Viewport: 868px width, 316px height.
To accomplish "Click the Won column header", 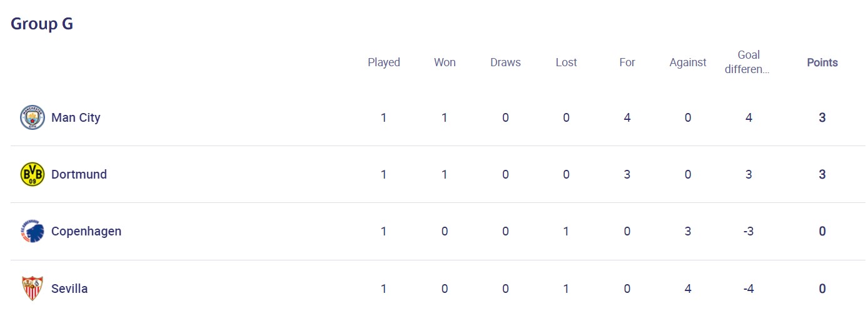I will (x=445, y=62).
